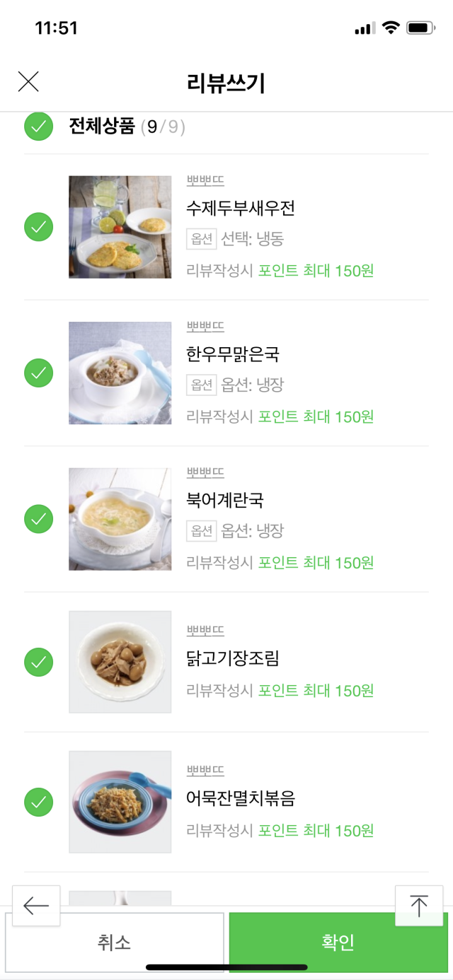
Task: Uncheck the 한우무맑은국 item checkbox
Action: [x=39, y=373]
